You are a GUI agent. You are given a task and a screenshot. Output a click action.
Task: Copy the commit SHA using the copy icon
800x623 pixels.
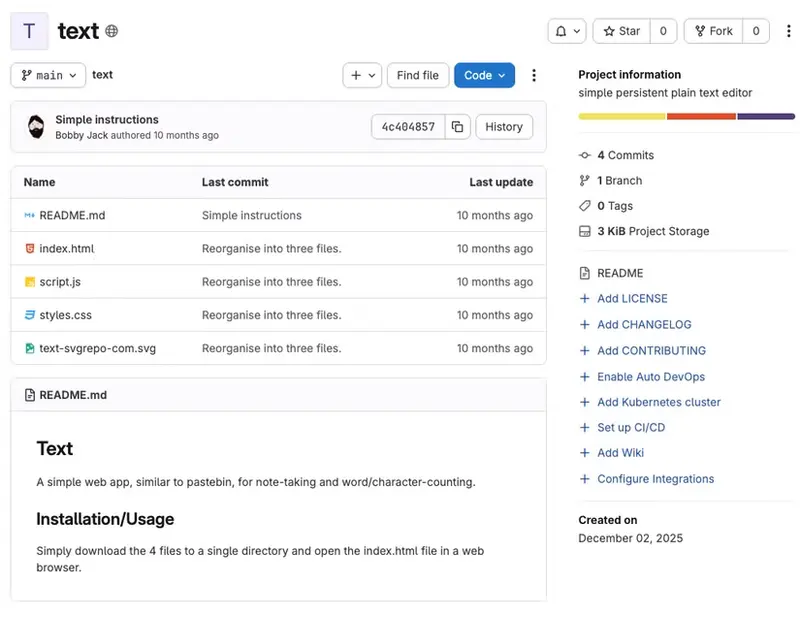[x=456, y=127]
